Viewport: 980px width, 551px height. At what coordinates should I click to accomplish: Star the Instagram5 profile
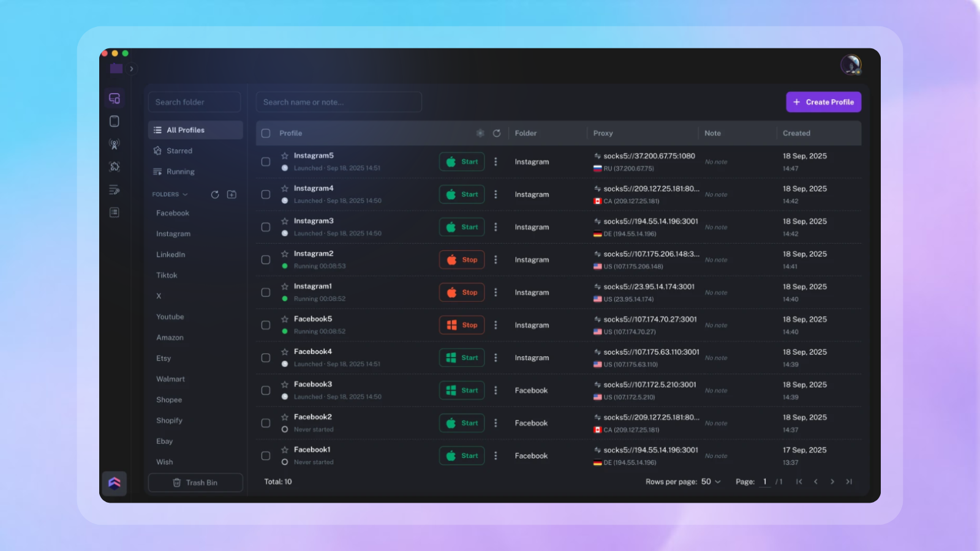click(285, 156)
